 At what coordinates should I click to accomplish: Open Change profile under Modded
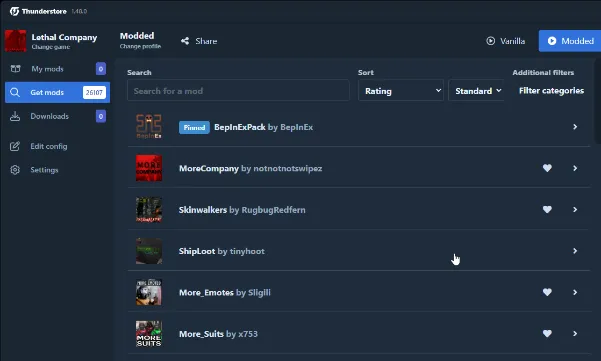140,46
